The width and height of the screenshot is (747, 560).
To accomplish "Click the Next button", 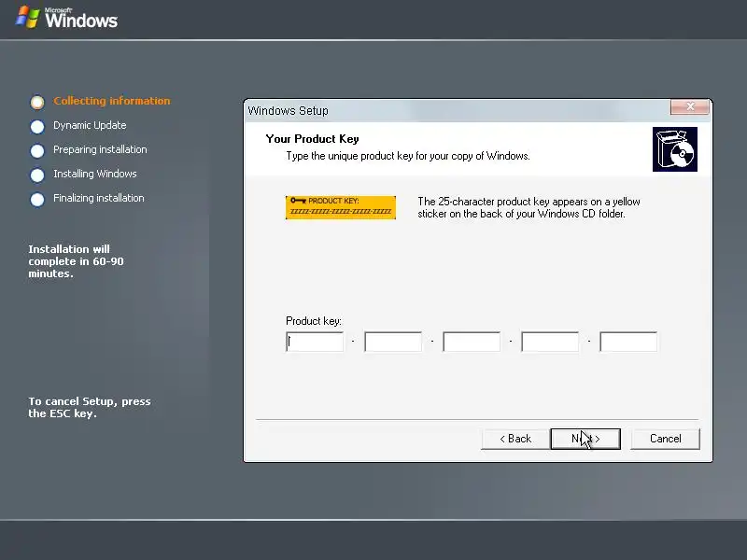I will 585,439.
